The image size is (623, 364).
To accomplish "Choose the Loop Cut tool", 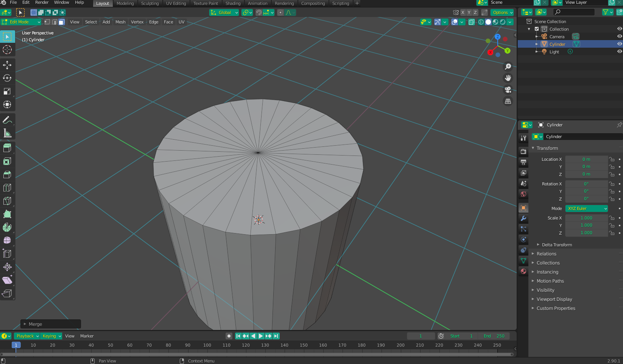I will (x=7, y=188).
